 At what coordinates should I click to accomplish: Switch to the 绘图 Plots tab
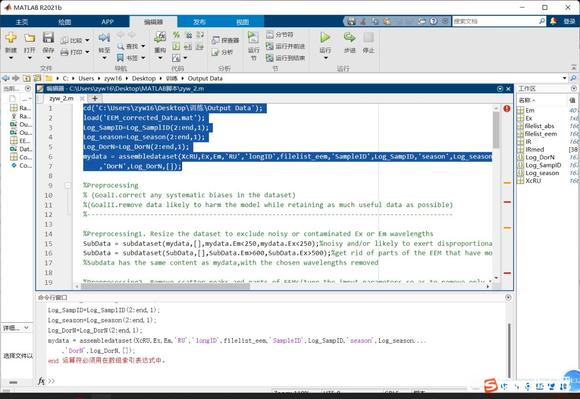point(64,22)
